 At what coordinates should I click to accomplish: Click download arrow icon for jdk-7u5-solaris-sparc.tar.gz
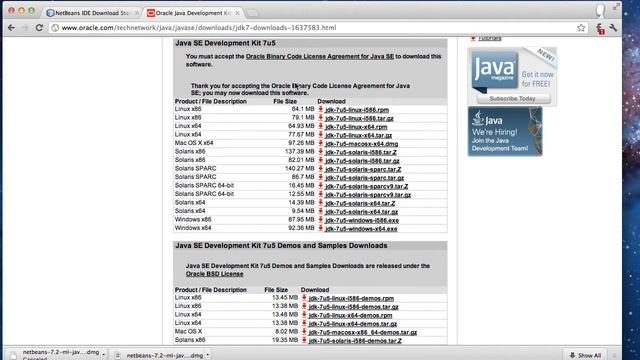(x=321, y=177)
